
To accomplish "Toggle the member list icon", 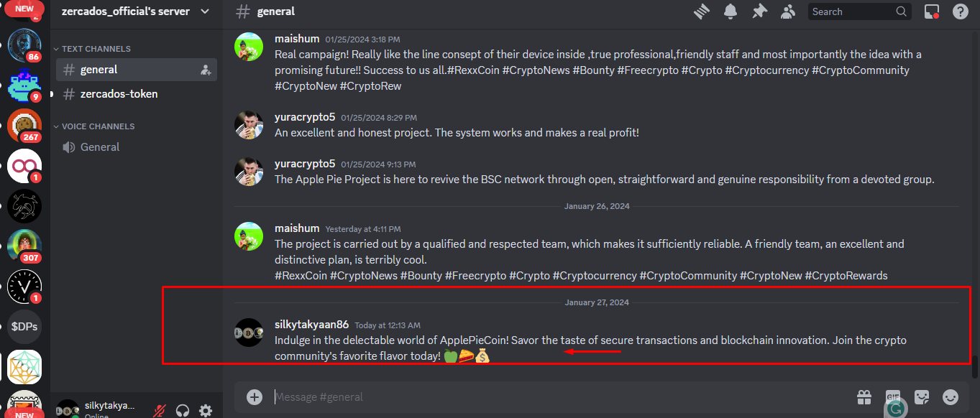I will 788,11.
